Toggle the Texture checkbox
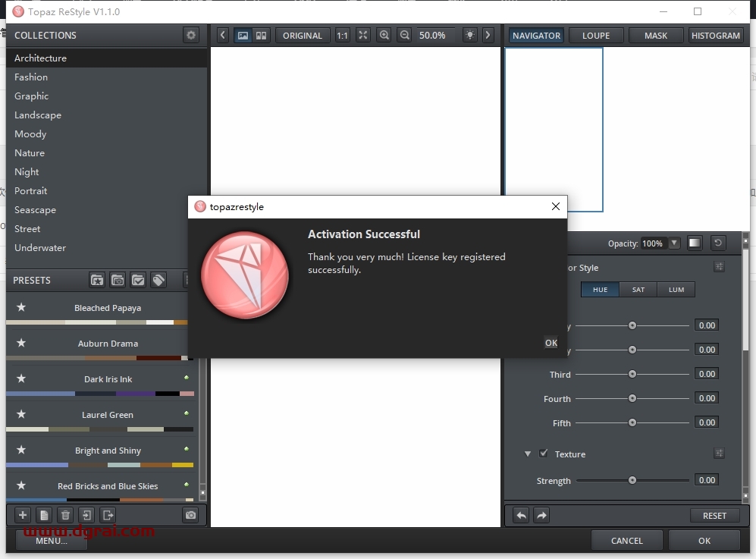The image size is (756, 559). [x=544, y=454]
